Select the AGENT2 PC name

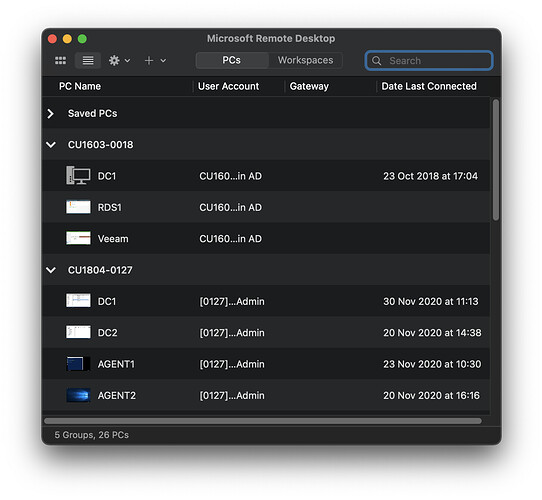click(117, 396)
